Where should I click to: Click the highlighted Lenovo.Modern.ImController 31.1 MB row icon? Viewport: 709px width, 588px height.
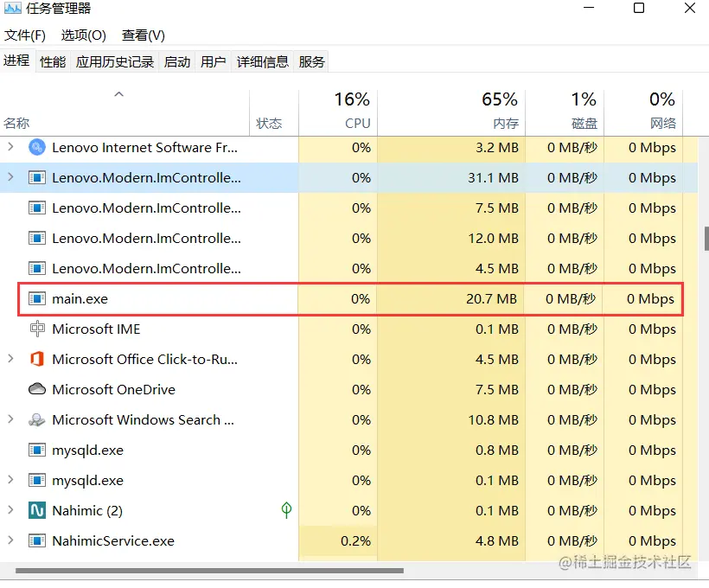click(37, 178)
